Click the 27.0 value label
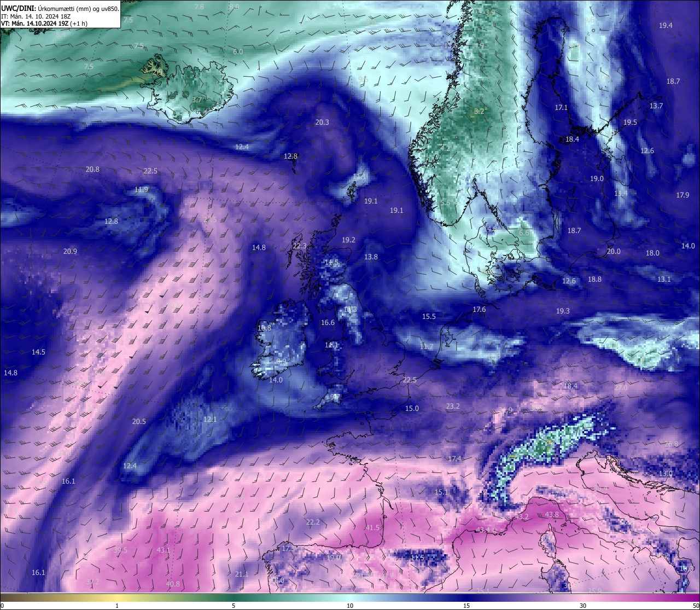Image resolution: width=700 pixels, height=610 pixels. pyautogui.click(x=621, y=387)
